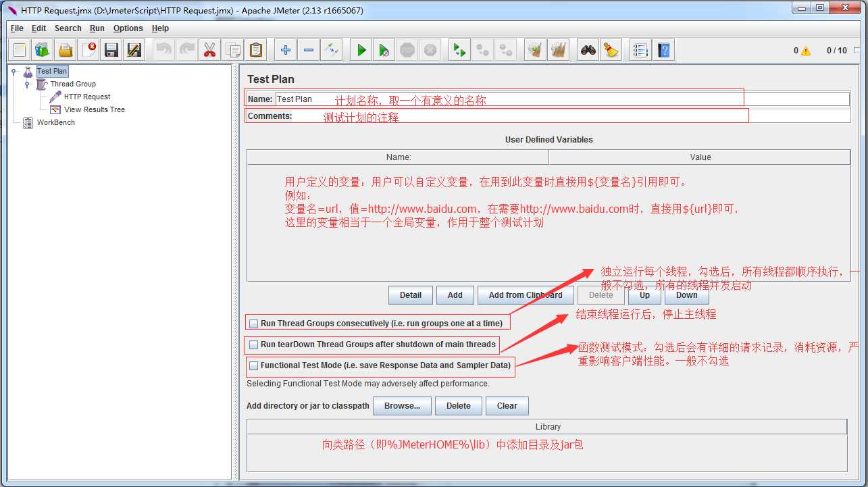Toggle Run tearDown Thread Groups checkbox
Image resolution: width=868 pixels, height=487 pixels.
click(x=254, y=344)
